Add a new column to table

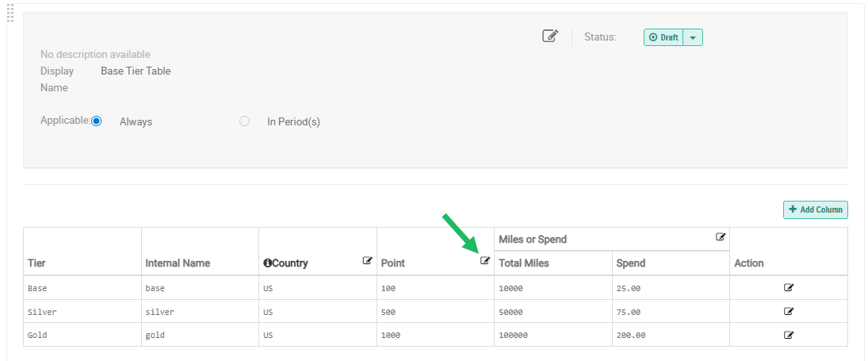point(816,209)
